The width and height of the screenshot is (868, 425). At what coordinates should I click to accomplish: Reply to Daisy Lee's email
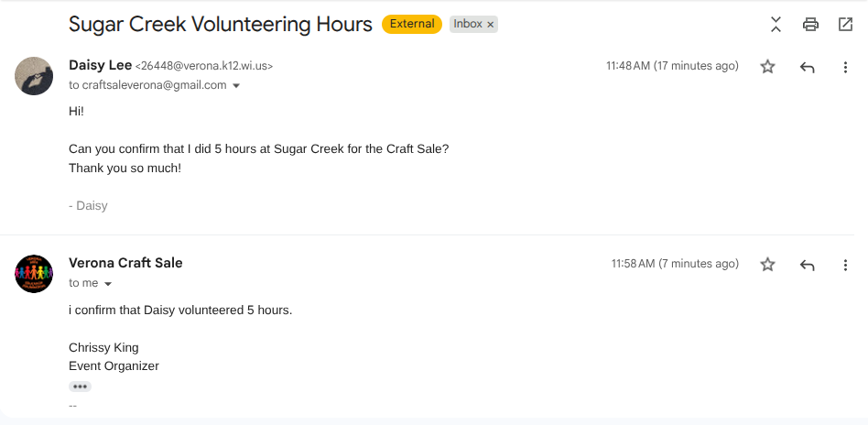807,67
